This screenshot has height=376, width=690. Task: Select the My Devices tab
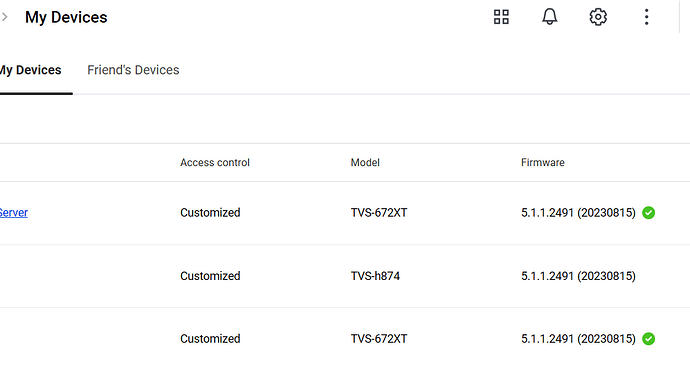click(30, 70)
